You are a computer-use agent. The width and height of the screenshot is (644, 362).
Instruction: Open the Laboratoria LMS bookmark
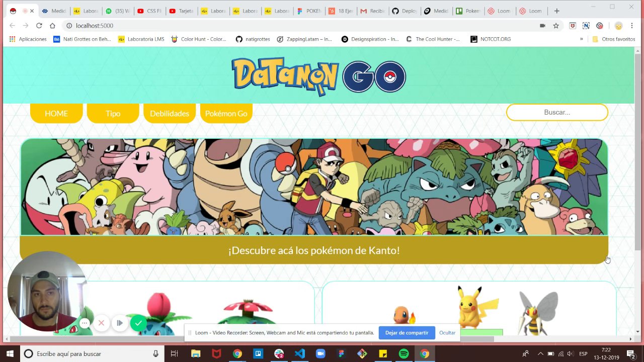point(141,39)
